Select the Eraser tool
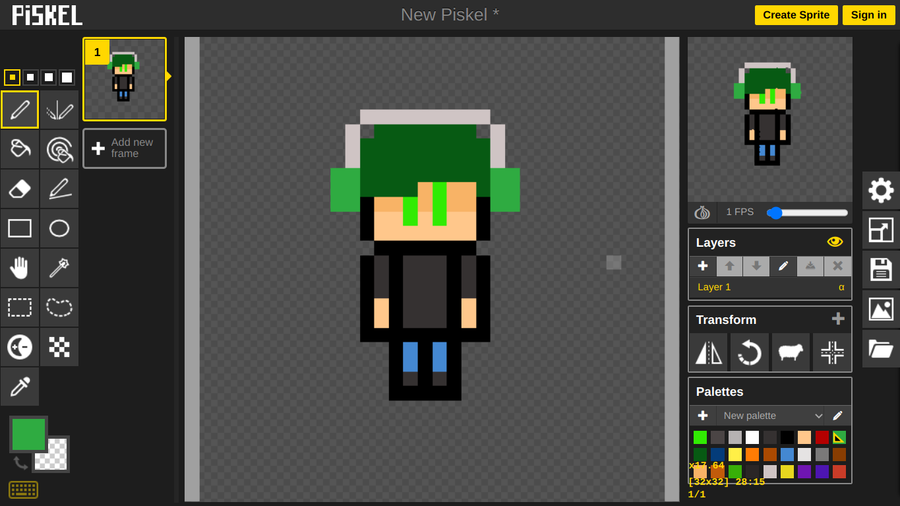Image resolution: width=900 pixels, height=506 pixels. [x=20, y=188]
